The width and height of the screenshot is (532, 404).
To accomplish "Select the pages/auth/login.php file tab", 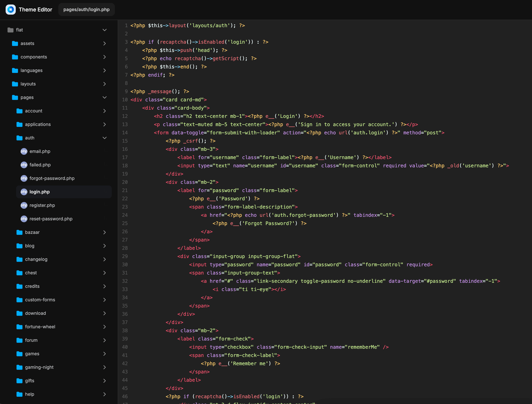I will 86,10.
